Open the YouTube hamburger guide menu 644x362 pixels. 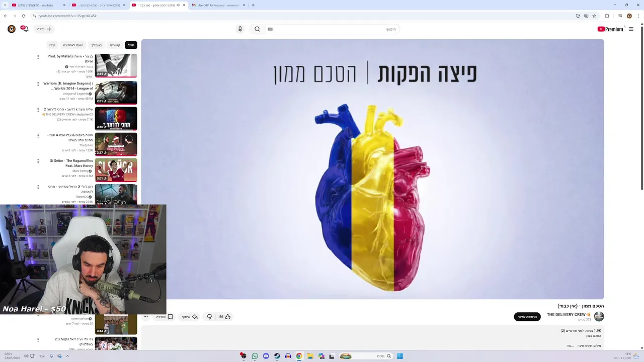pos(631,29)
